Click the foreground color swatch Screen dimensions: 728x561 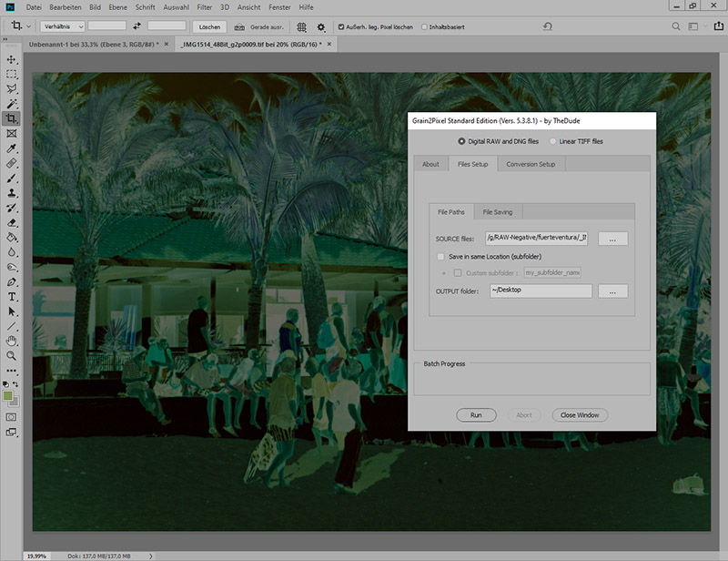click(x=9, y=395)
